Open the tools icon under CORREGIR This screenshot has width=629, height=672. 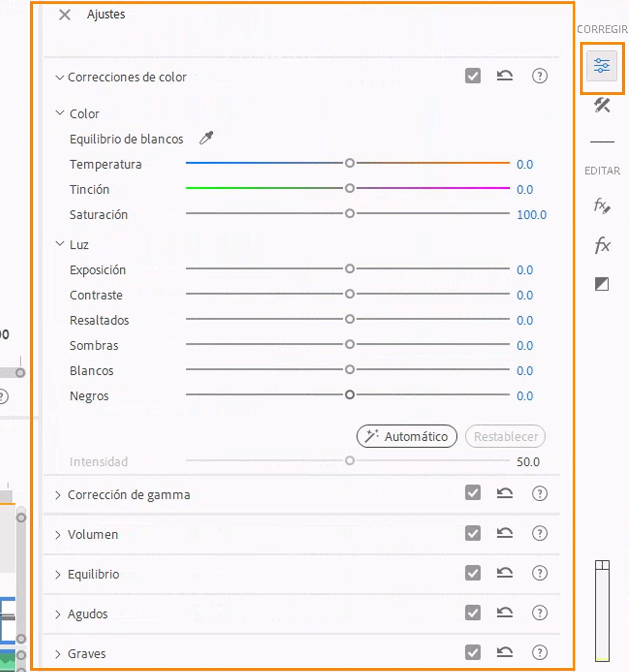point(602,105)
